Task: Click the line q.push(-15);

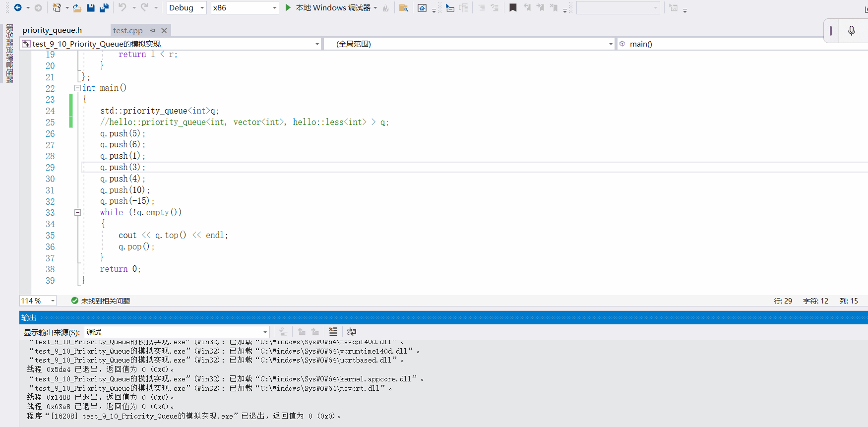Action: 127,201
